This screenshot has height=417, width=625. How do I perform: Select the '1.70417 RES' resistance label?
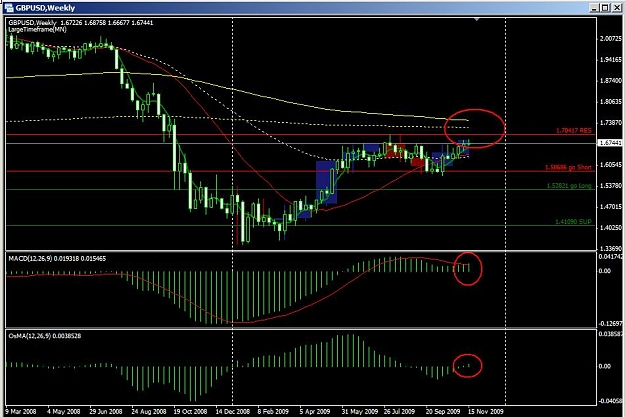(574, 130)
